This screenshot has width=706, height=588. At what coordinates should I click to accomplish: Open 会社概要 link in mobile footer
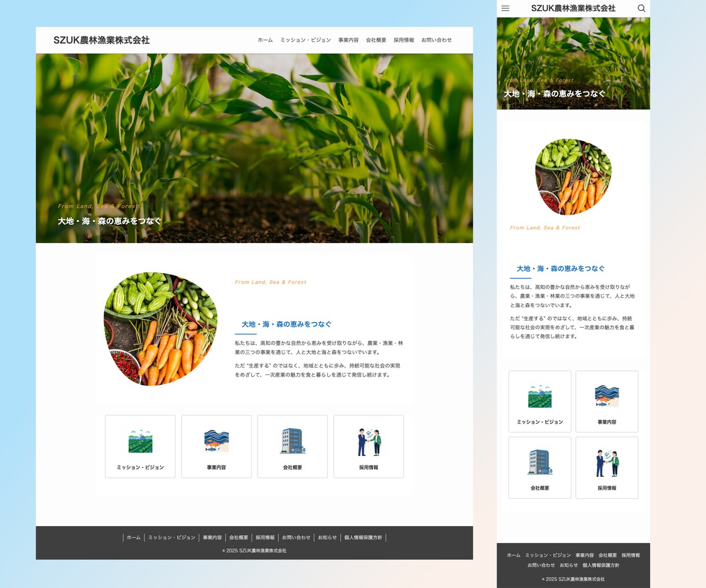coord(608,556)
